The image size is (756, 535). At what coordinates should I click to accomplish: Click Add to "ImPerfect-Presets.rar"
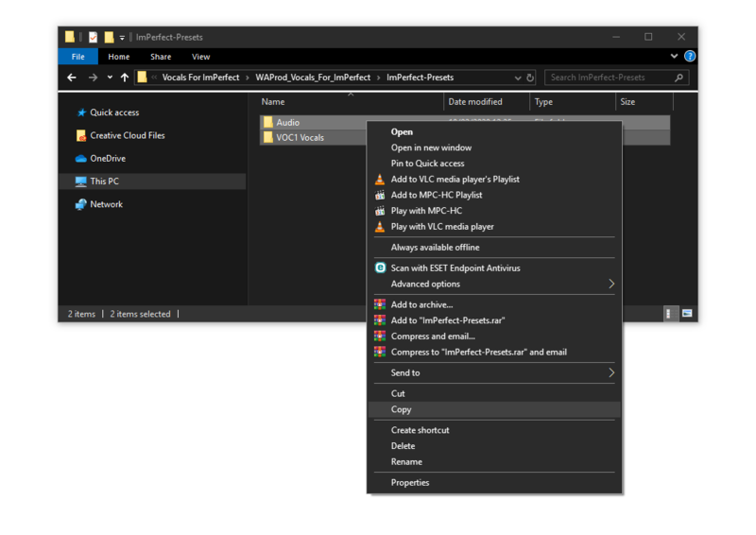pos(448,320)
